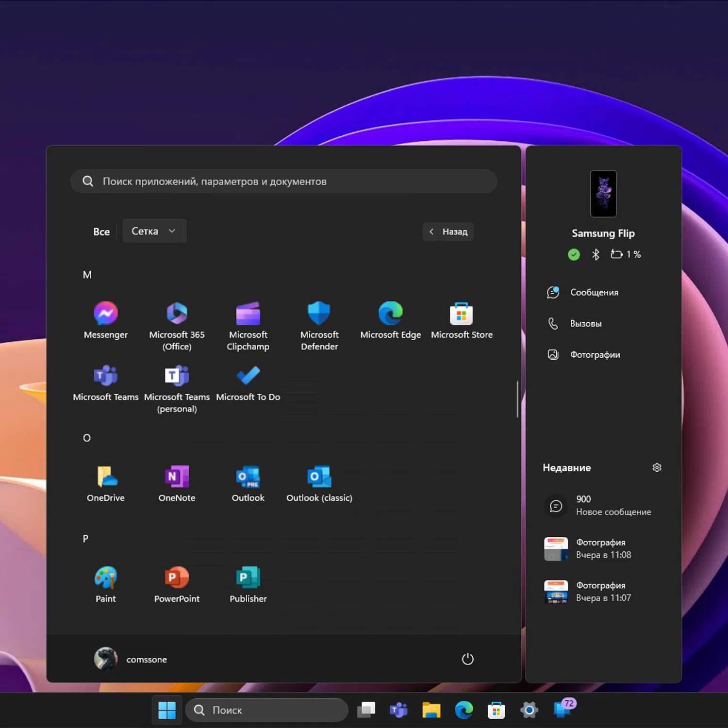This screenshot has width=728, height=728.
Task: Click the Назад back button
Action: 448,232
